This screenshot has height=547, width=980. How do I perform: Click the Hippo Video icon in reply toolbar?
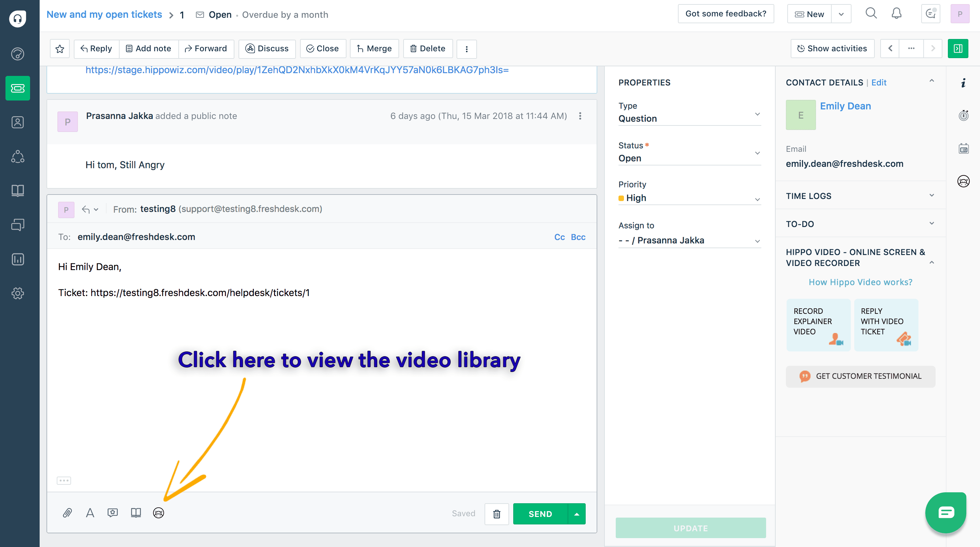[158, 513]
